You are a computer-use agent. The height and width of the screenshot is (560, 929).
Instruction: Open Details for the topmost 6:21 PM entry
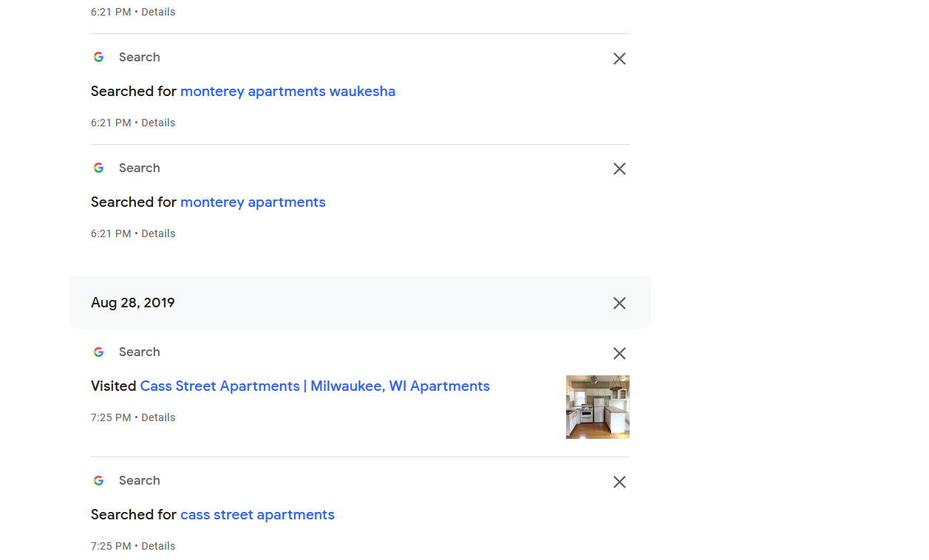click(x=158, y=12)
